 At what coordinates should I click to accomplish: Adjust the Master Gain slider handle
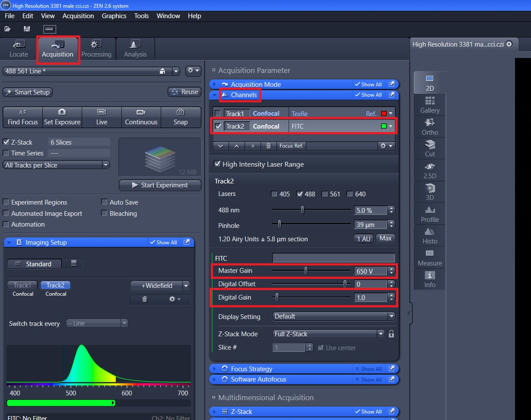306,271
